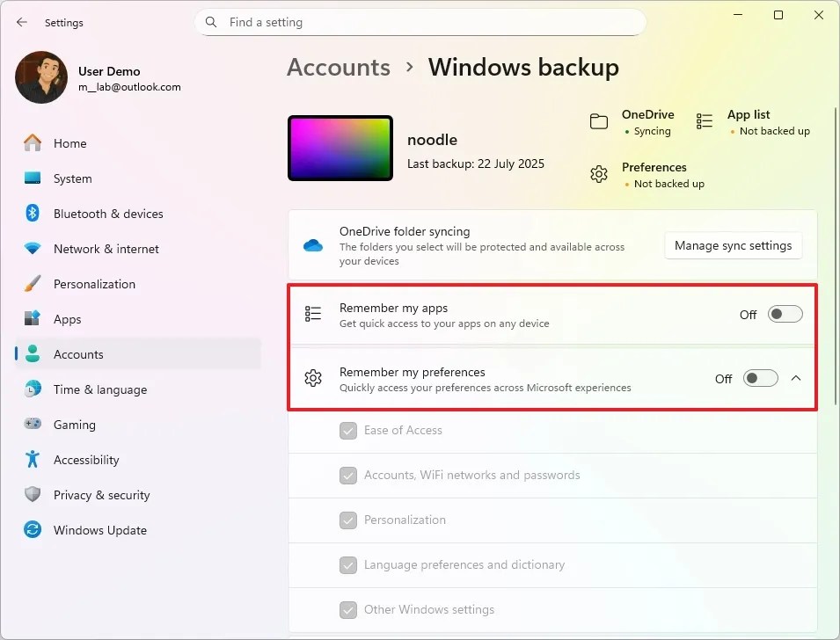Click the Windows Update icon
840x640 pixels.
[31, 530]
